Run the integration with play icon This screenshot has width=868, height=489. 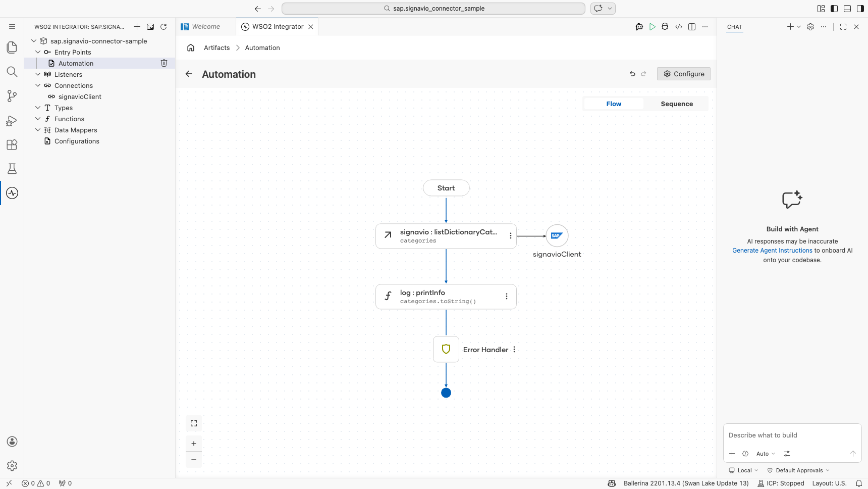[x=653, y=27]
